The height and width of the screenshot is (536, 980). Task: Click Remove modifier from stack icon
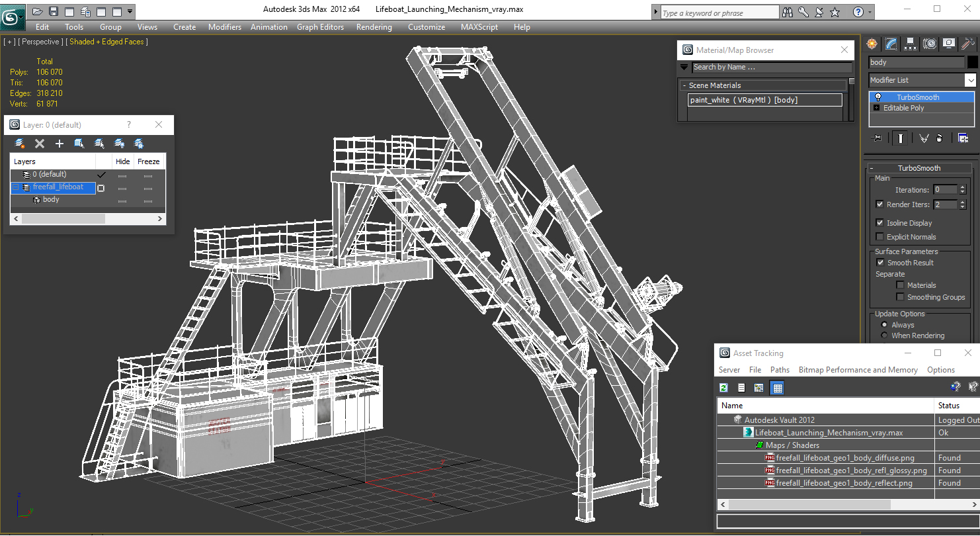(939, 138)
